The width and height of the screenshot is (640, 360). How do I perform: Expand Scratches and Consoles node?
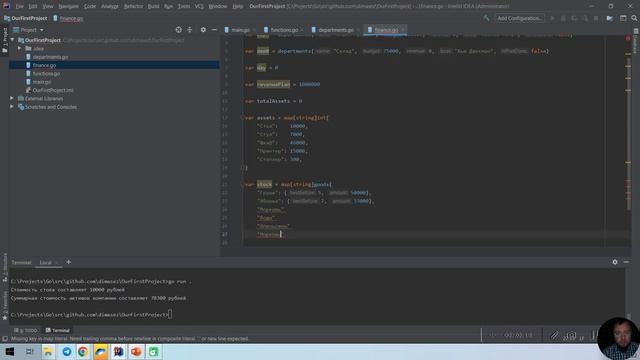pos(12,107)
